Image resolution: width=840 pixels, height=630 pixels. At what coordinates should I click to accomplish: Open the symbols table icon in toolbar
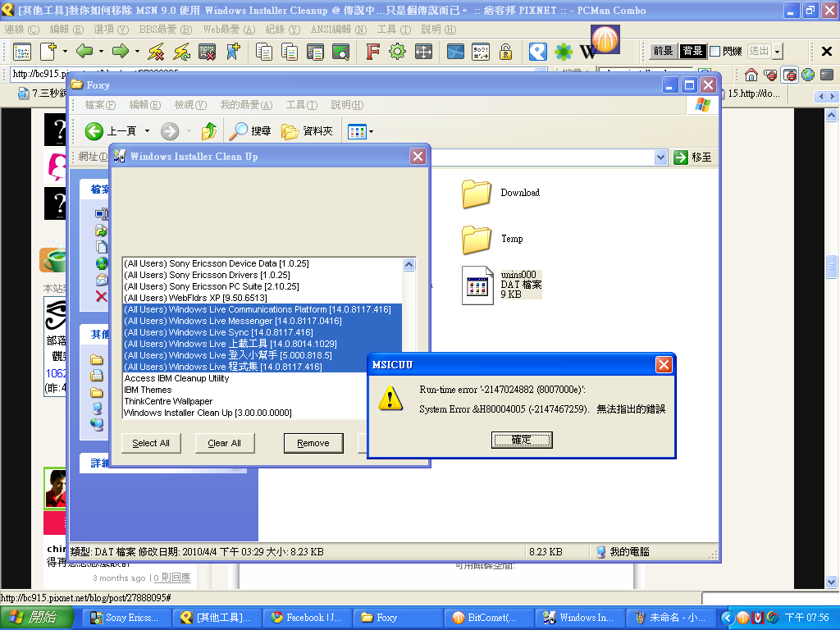(481, 52)
